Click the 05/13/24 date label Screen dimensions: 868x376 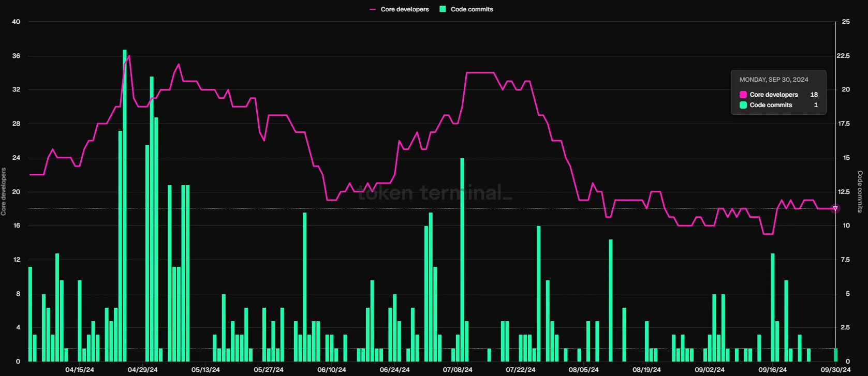(x=205, y=370)
